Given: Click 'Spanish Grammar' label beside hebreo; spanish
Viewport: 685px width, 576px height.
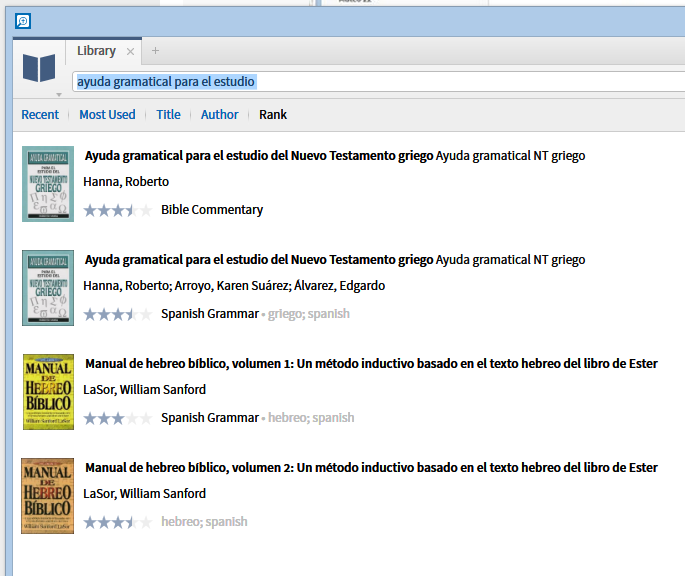Looking at the screenshot, I should pos(210,418).
